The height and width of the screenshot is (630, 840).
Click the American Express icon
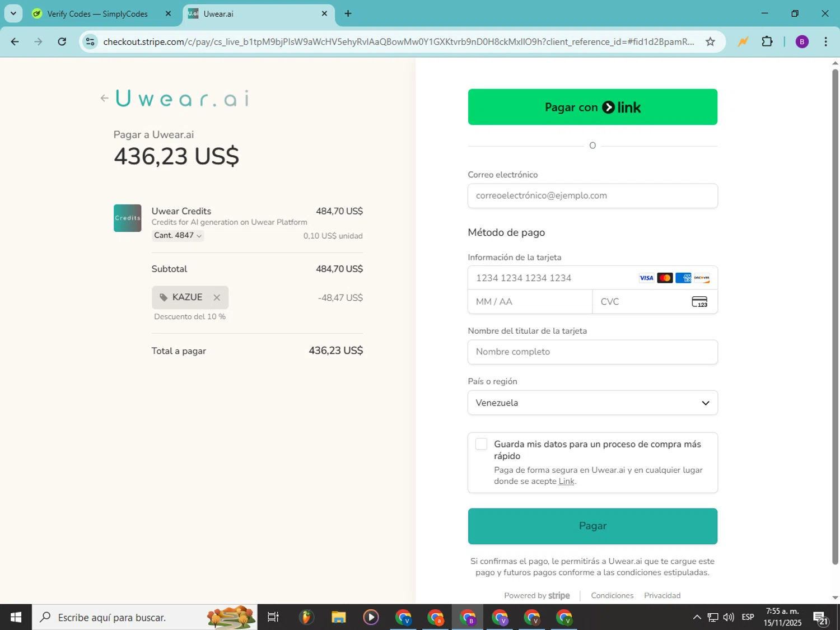pos(683,278)
